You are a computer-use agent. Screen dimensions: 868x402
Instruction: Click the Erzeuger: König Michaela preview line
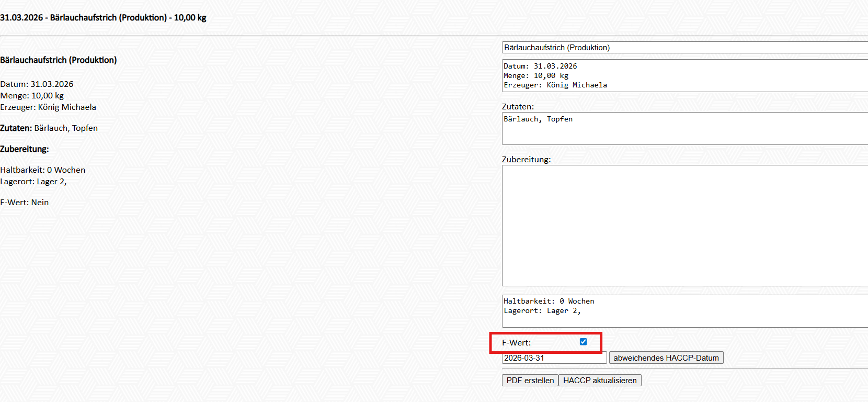pos(48,107)
